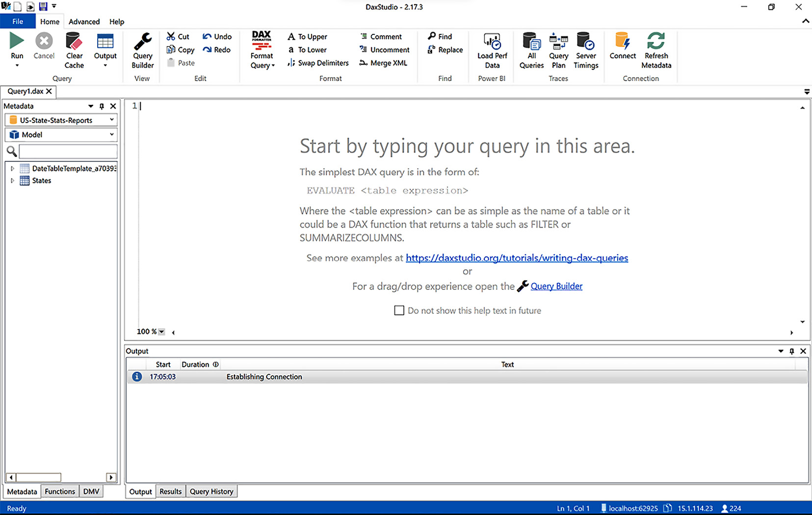The width and height of the screenshot is (812, 515).
Task: Switch to the Advanced ribbon tab
Action: (84, 22)
